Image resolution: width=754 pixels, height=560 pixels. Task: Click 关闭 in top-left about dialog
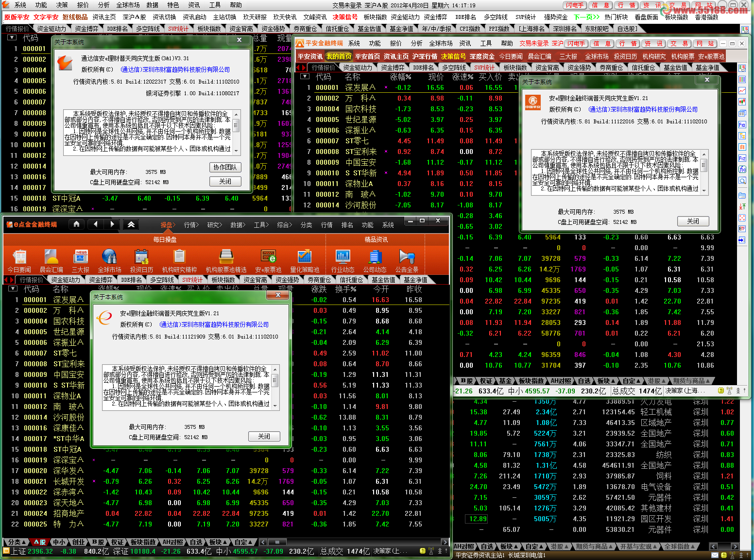point(225,181)
